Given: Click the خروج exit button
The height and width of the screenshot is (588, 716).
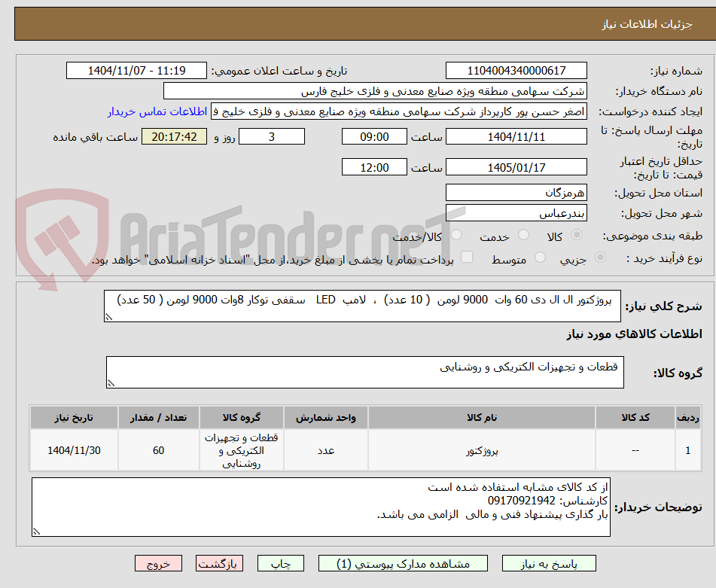Looking at the screenshot, I should click(x=158, y=563).
